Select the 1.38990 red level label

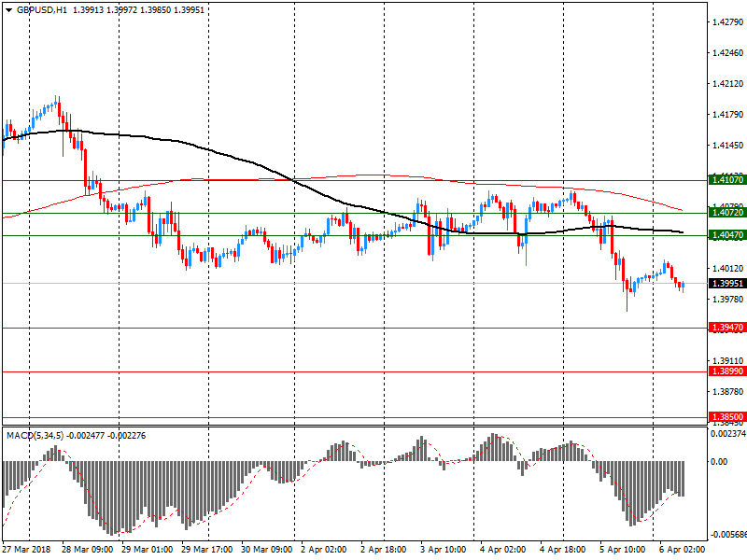727,371
